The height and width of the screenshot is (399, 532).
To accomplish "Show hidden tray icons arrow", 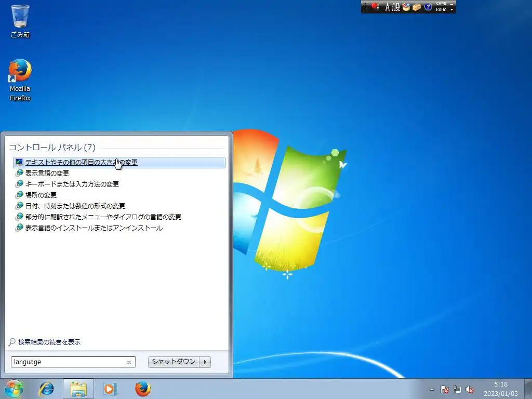I will [x=432, y=389].
